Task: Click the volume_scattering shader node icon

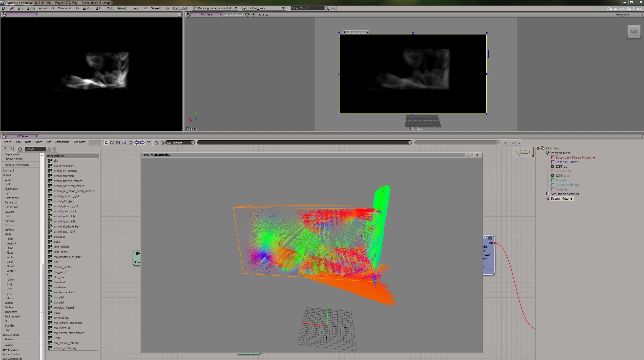Action: (50, 348)
